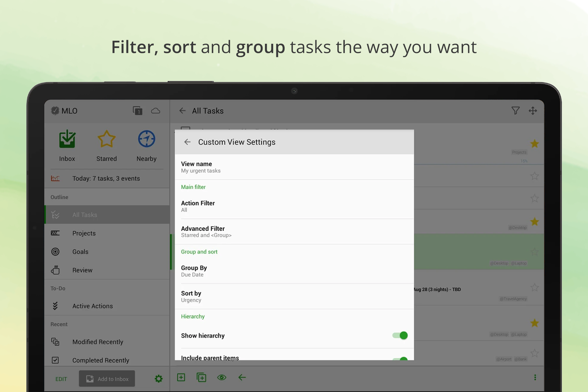588x392 pixels.
Task: Open the Inbox icon
Action: (67, 139)
